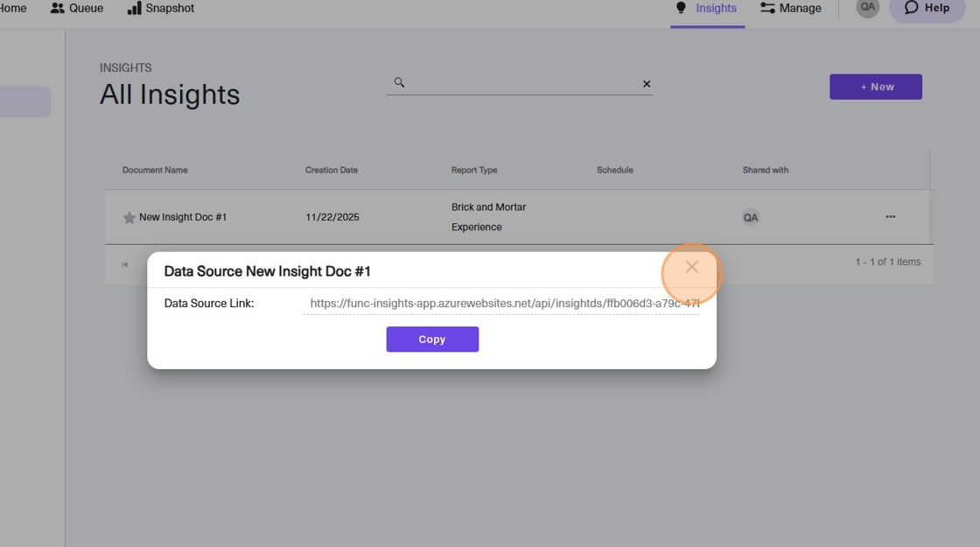980x547 pixels.
Task: Go to the Queue page
Action: 77,8
